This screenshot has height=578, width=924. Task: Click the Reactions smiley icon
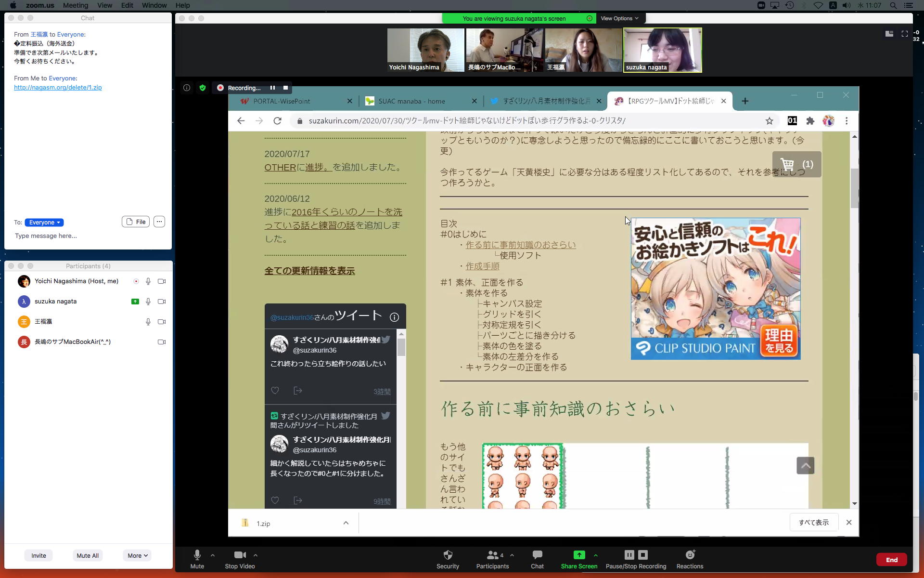(690, 555)
